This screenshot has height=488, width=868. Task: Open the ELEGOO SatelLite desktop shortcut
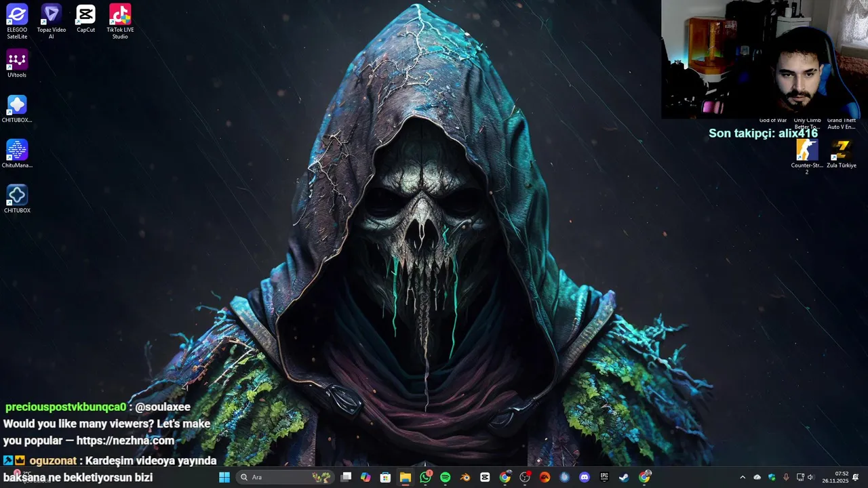click(17, 21)
